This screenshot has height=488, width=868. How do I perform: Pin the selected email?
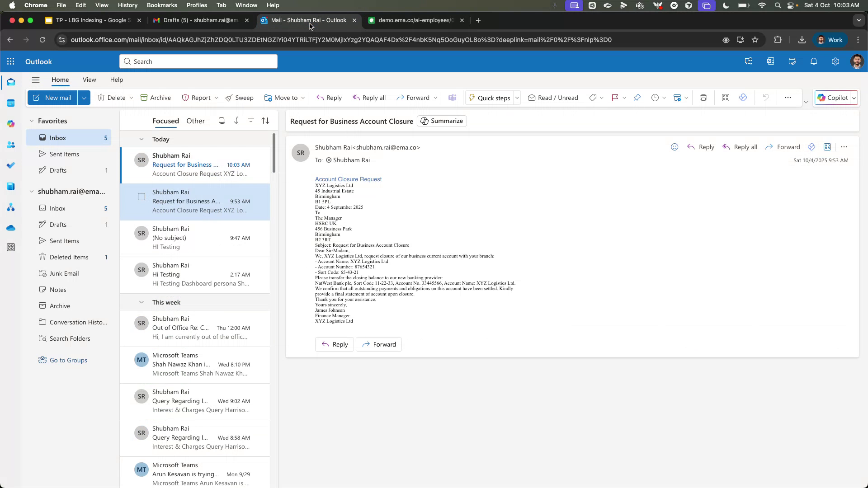(x=637, y=98)
